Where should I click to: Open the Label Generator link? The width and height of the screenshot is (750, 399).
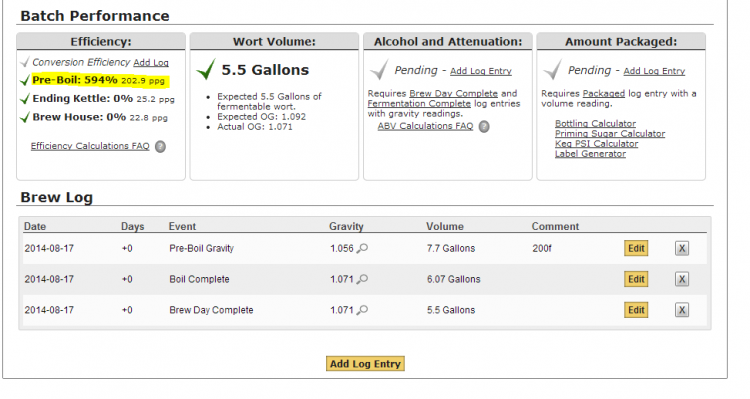[x=590, y=154]
